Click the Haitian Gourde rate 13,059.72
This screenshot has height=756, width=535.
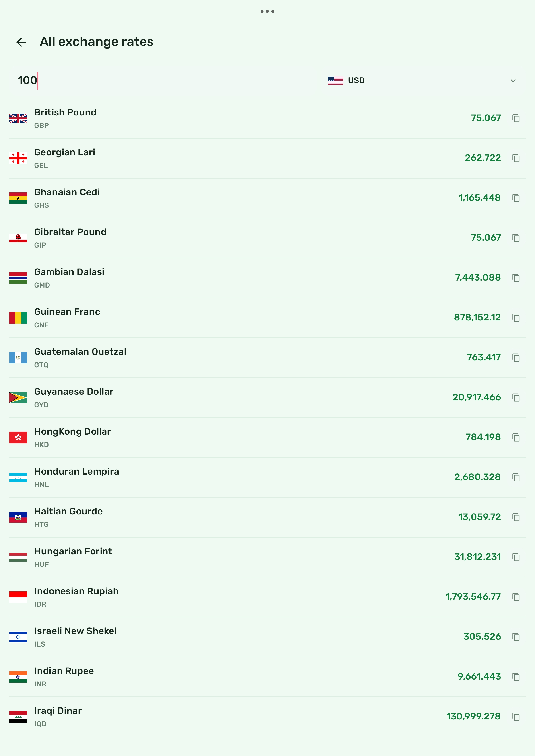pos(479,517)
